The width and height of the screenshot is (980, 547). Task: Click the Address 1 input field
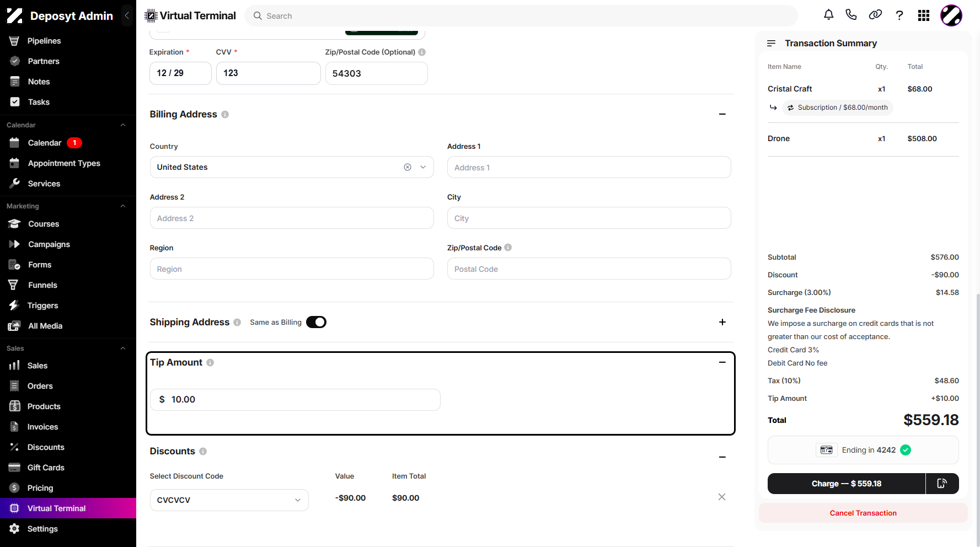point(589,167)
